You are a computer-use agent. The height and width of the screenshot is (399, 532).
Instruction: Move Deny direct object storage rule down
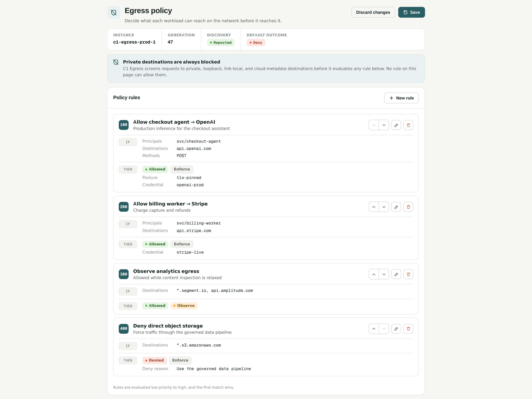[x=384, y=329]
